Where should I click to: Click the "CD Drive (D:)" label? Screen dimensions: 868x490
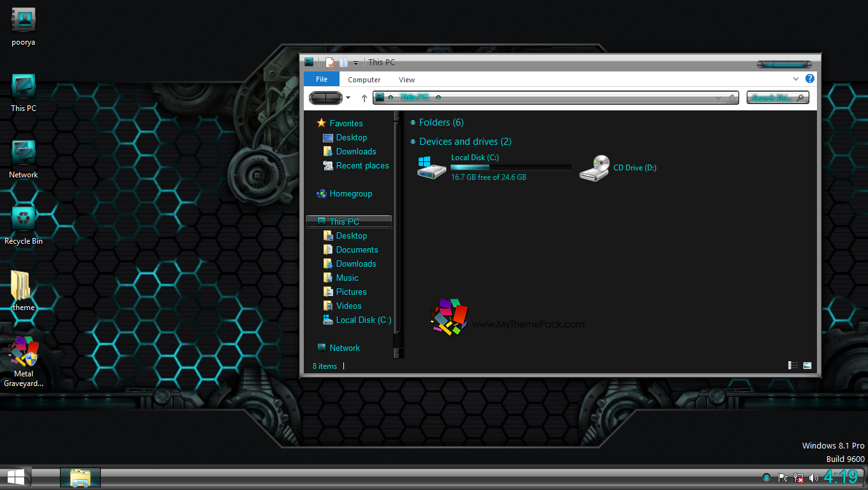point(635,168)
